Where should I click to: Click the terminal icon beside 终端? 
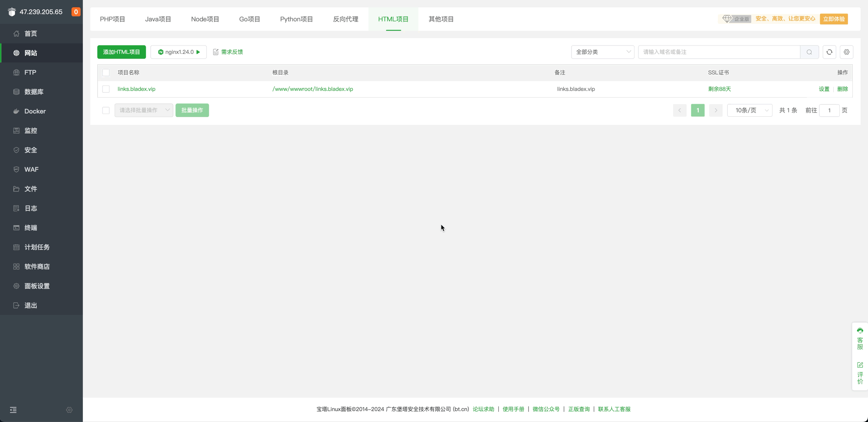click(x=16, y=228)
